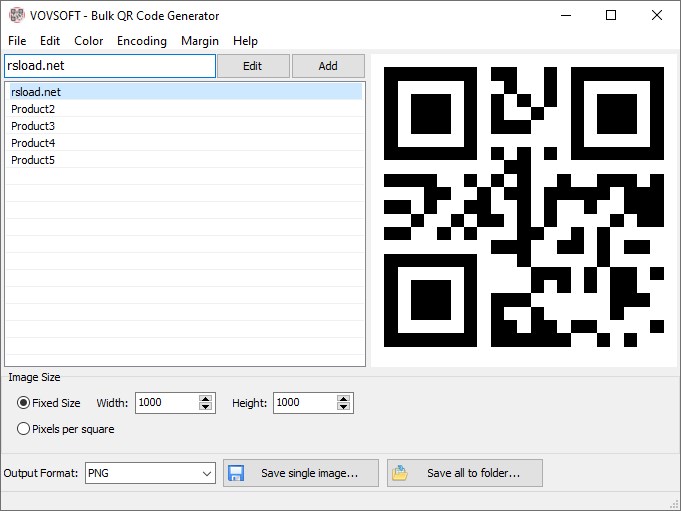Image resolution: width=681 pixels, height=511 pixels.
Task: Open the Margin menu
Action: [200, 41]
